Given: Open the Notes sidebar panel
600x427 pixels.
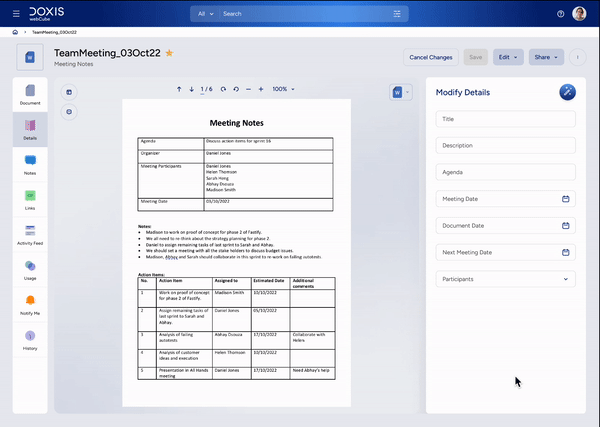Looking at the screenshot, I should 30,165.
